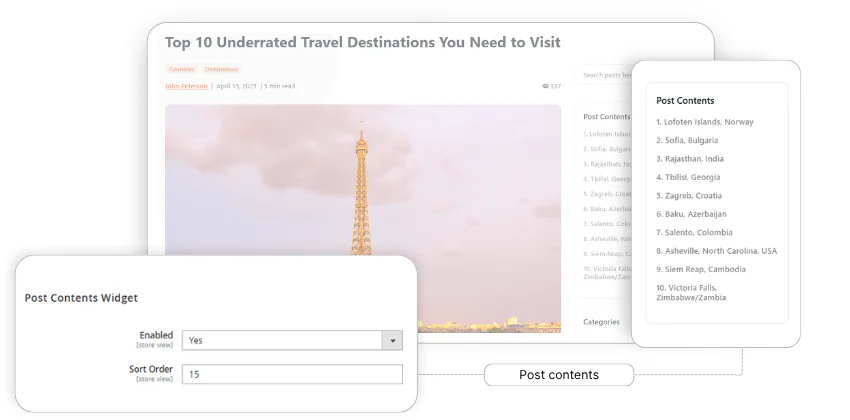Click Salento, Colombia contents item
The image size is (850, 420).
click(693, 232)
